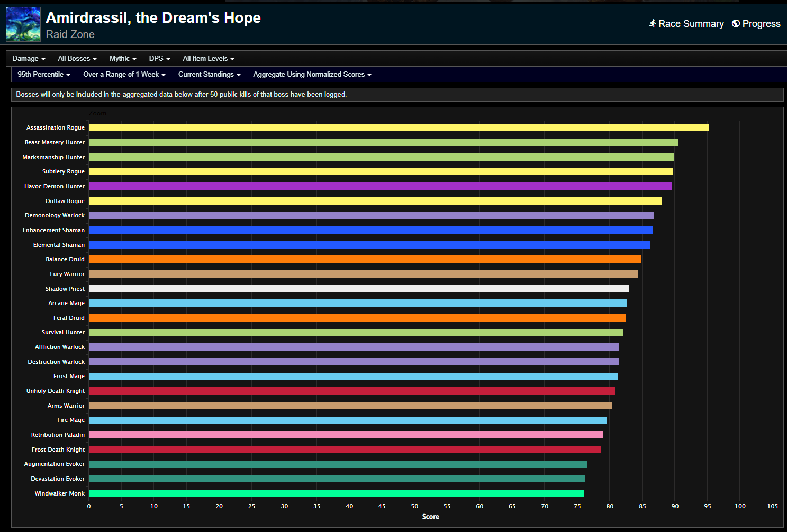Click the Fury Warrior tan bar

tap(364, 274)
